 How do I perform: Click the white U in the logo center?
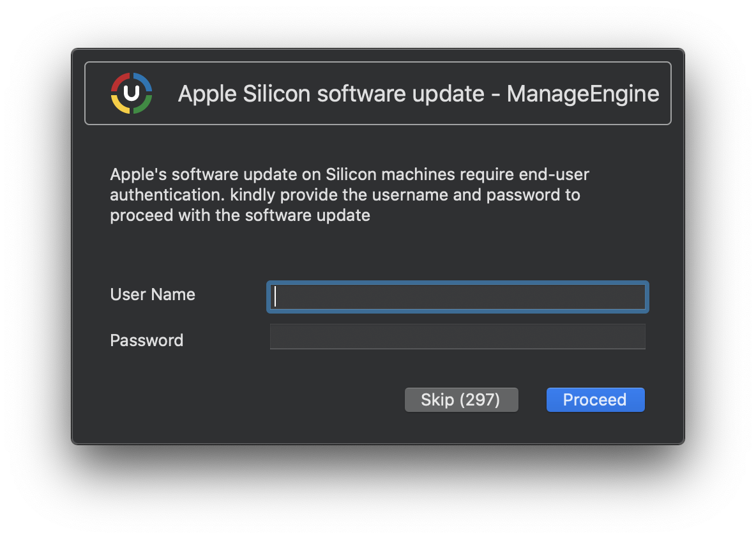tap(132, 93)
